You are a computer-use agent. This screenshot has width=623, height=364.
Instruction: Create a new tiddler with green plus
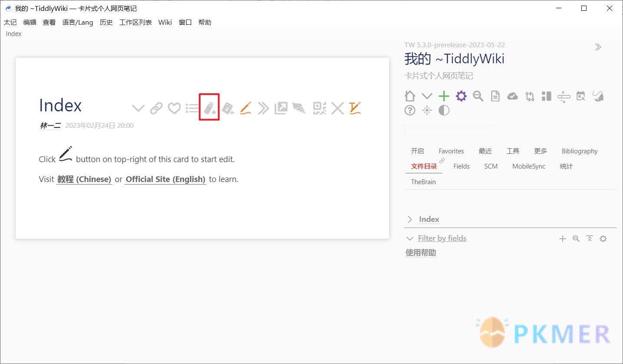point(444,96)
